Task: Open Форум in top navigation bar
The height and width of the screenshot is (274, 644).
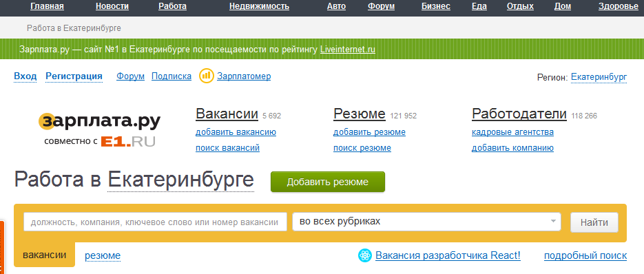Action: 381,6
